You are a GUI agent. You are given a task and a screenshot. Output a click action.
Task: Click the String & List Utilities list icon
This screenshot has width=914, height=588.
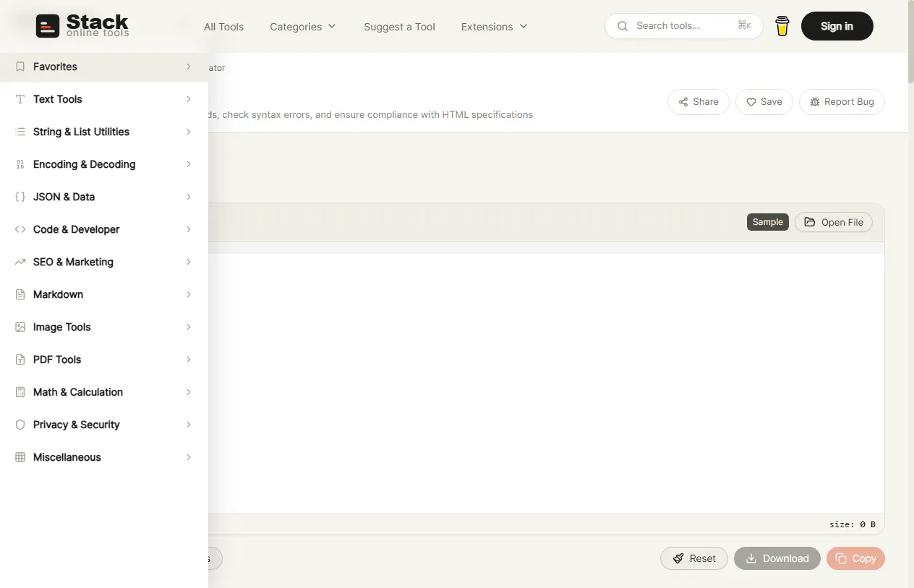[x=20, y=132]
